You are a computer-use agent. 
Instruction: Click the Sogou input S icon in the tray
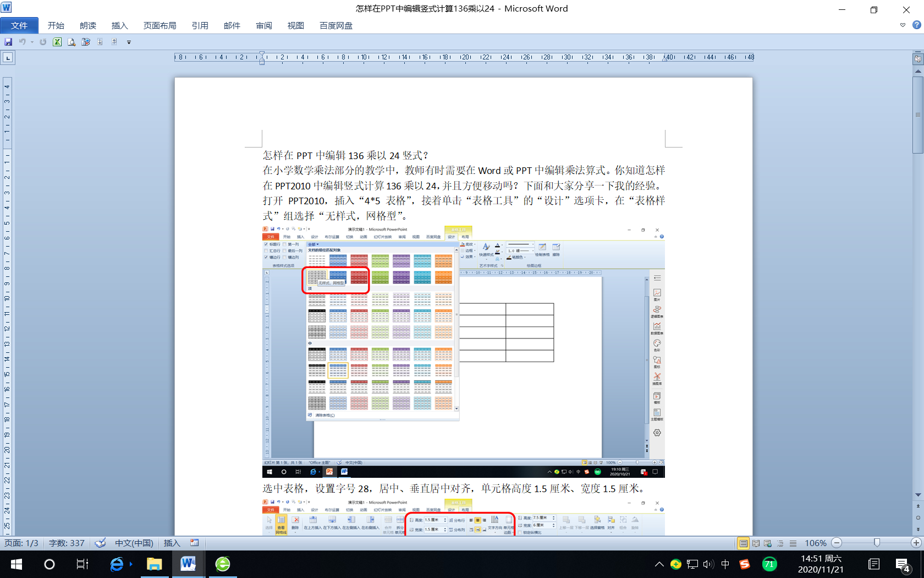(745, 564)
